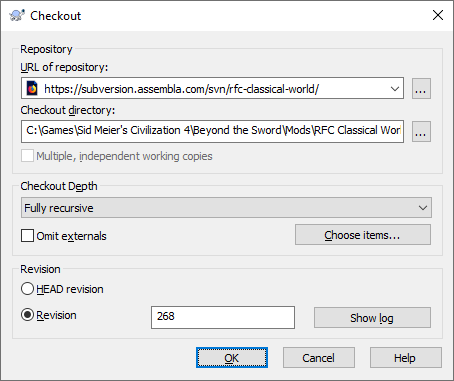
Task: Close the Checkout dialog
Action: [x=438, y=15]
